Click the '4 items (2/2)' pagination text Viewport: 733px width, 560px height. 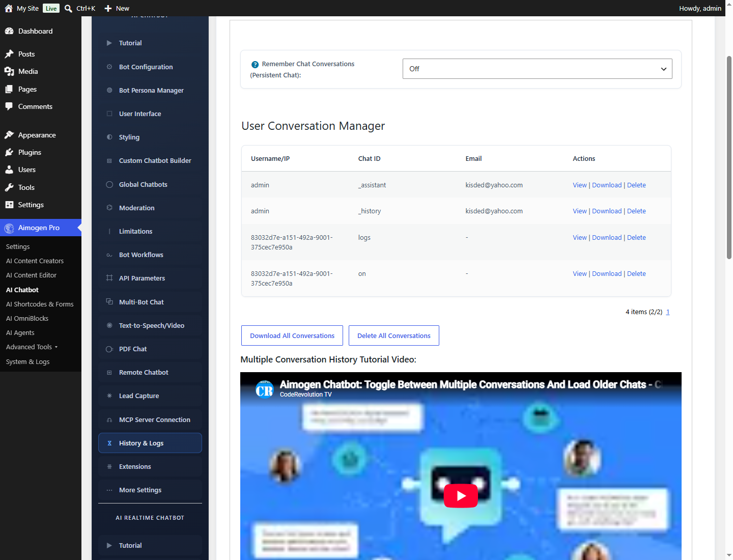(644, 312)
